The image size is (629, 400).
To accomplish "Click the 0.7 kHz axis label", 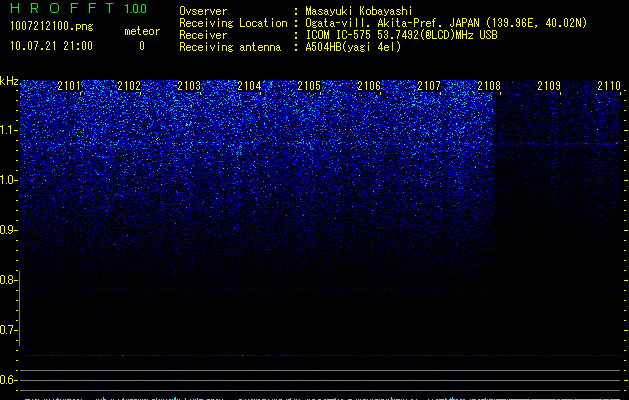I will pyautogui.click(x=8, y=330).
